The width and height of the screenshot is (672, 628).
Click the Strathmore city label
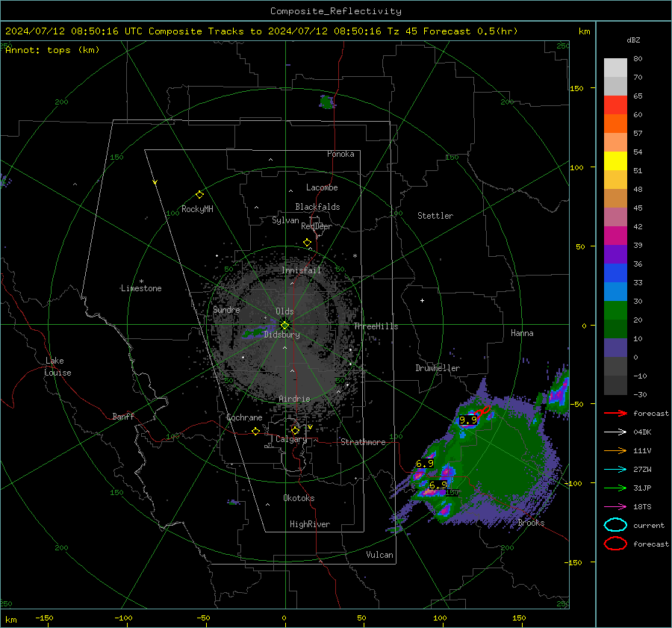[363, 442]
